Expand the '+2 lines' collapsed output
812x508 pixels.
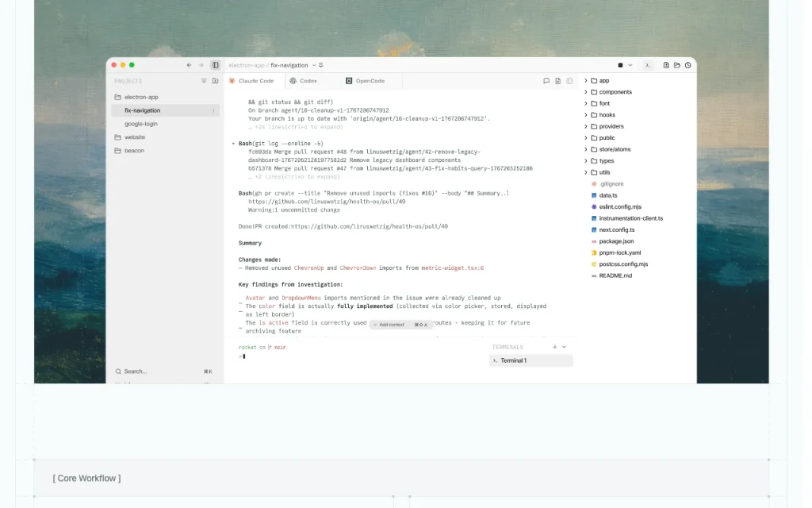pyautogui.click(x=294, y=177)
